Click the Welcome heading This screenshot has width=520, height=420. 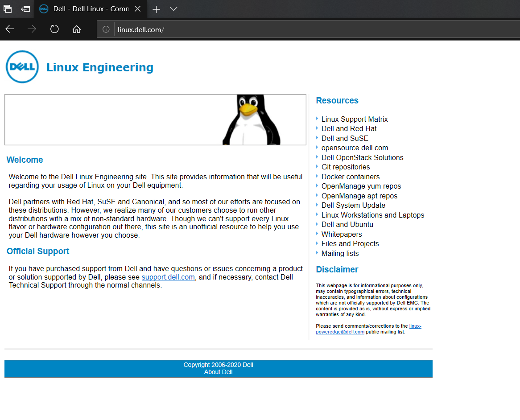(25, 160)
